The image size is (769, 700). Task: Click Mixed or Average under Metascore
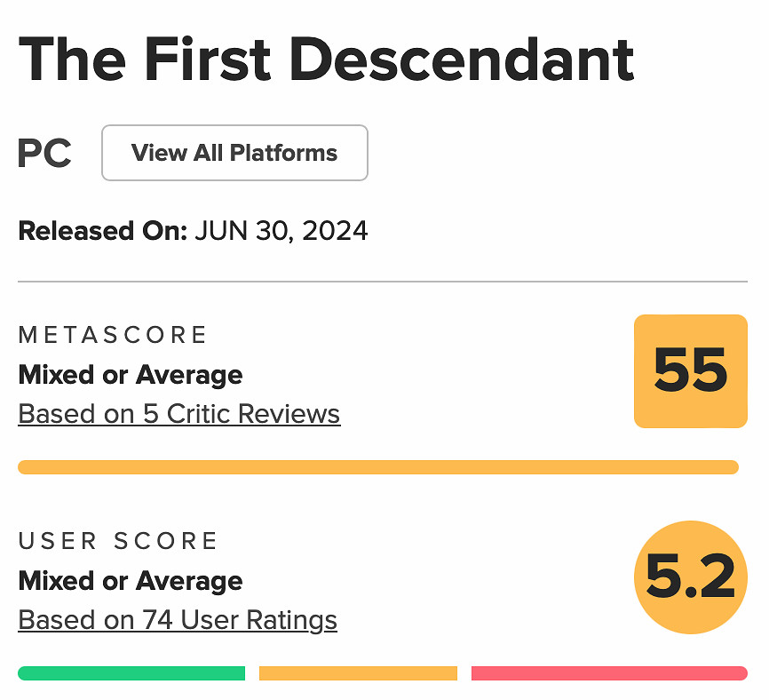point(131,375)
